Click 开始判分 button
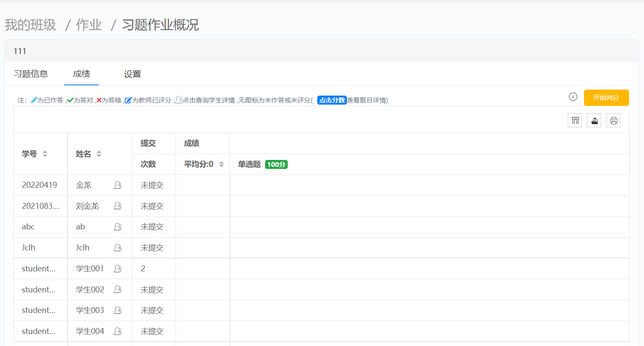The width and height of the screenshot is (644, 346). point(606,98)
